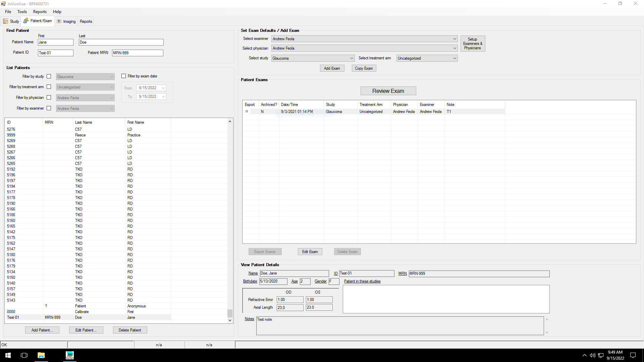Click the Task View taskbar icon

24,355
